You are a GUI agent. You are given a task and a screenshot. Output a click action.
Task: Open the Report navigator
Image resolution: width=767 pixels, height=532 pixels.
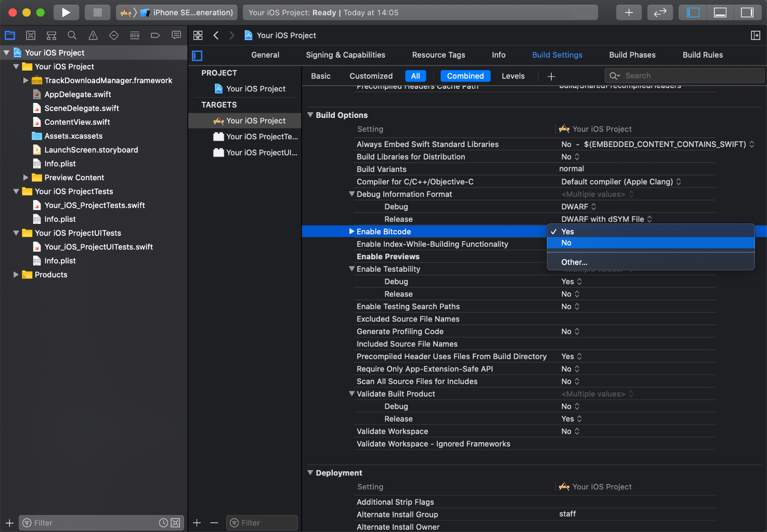pyautogui.click(x=176, y=35)
